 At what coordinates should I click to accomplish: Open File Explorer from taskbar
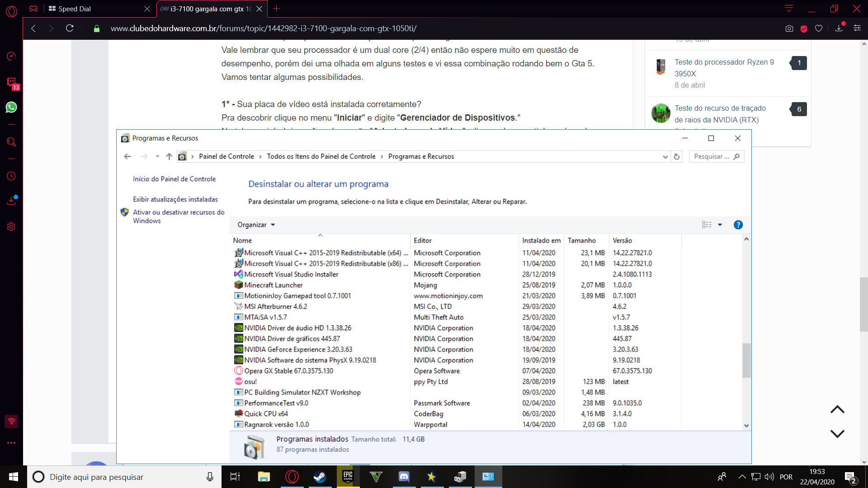(x=264, y=477)
